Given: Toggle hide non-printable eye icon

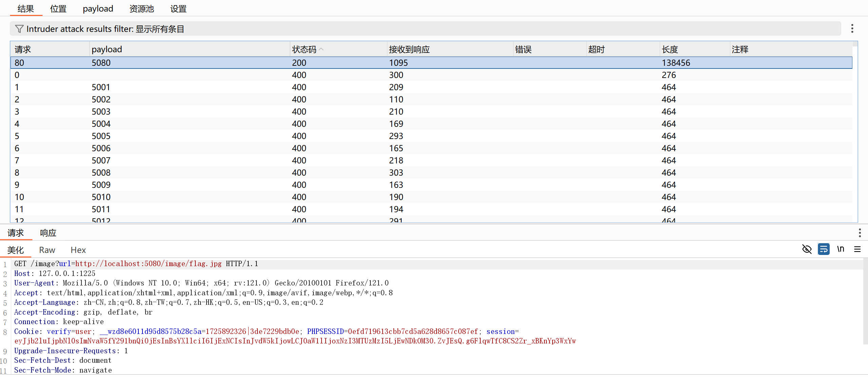Looking at the screenshot, I should click(x=807, y=250).
